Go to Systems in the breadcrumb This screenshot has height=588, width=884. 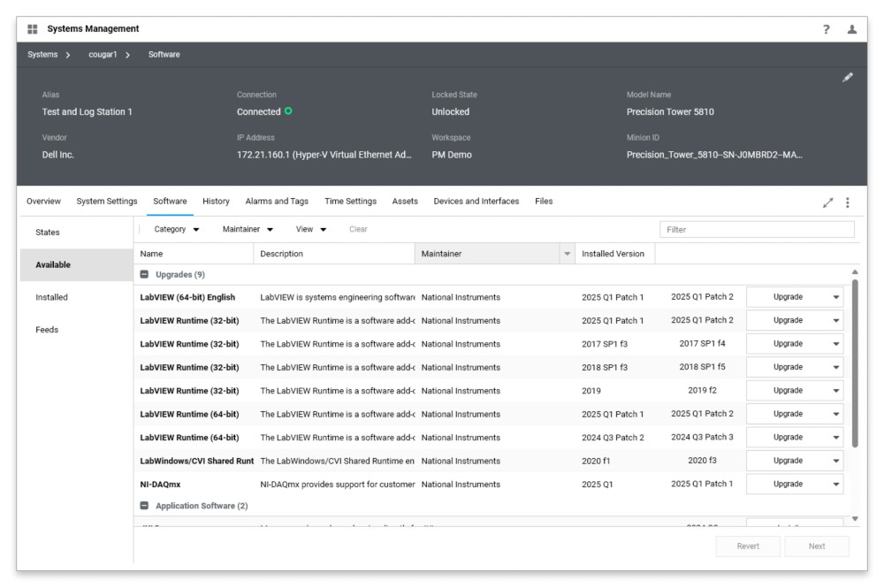pos(42,55)
